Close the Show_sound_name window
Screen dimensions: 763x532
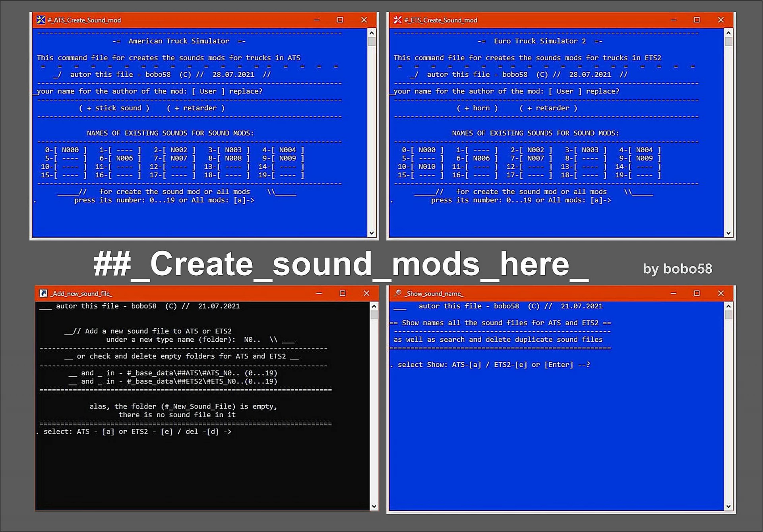click(x=720, y=293)
